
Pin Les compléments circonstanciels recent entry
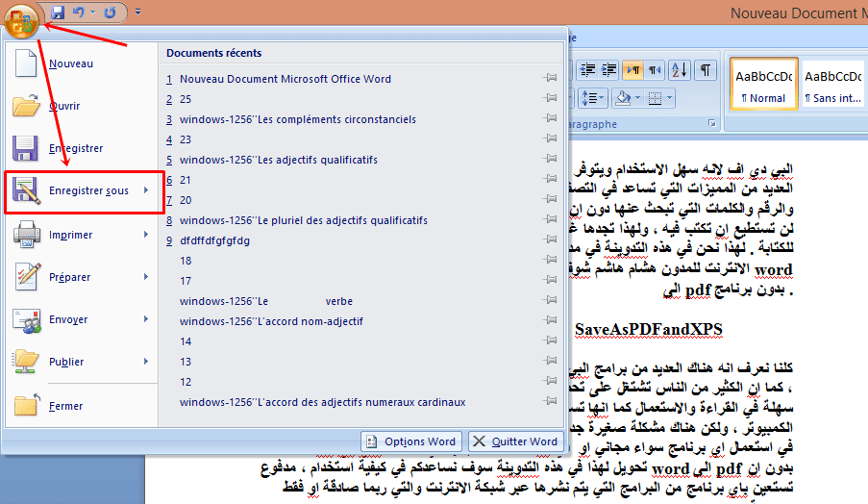point(550,118)
